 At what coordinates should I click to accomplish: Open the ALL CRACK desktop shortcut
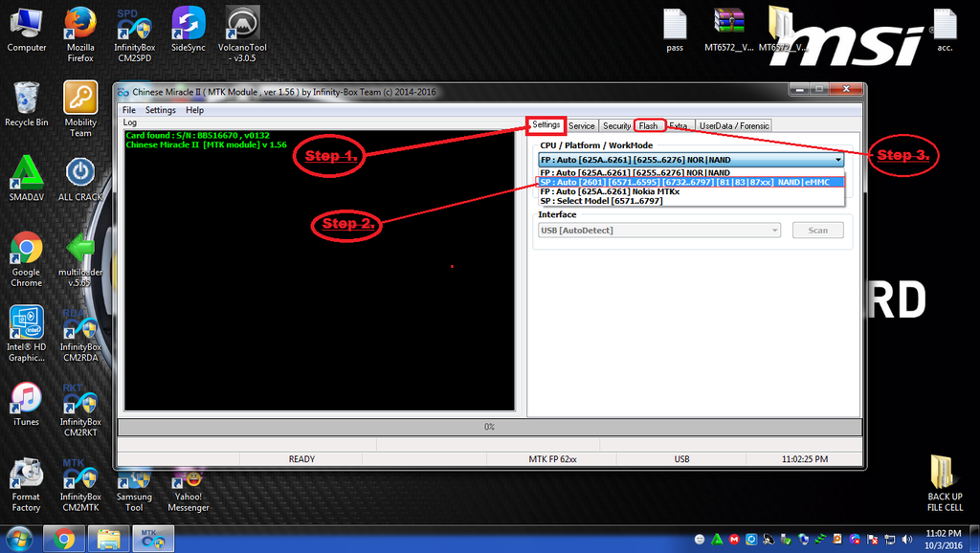click(80, 173)
